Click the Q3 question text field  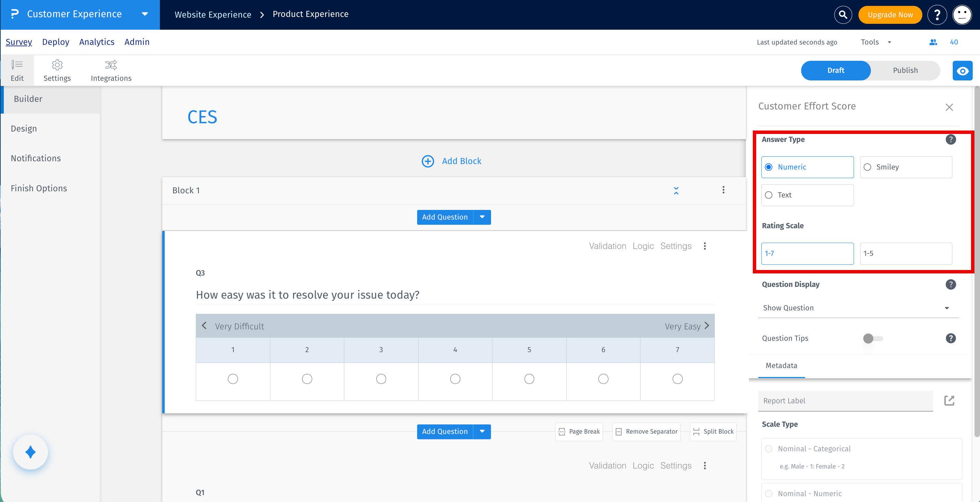(455, 295)
